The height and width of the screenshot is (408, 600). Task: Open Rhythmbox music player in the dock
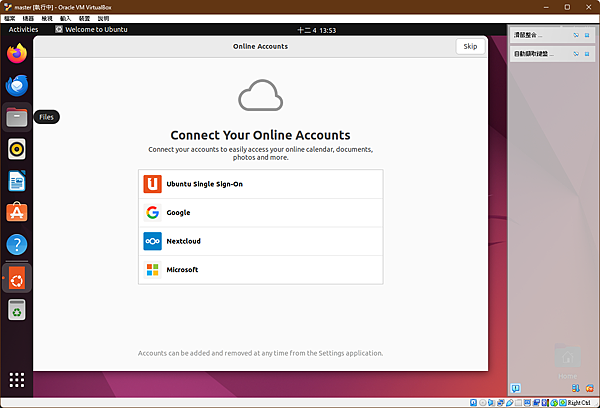pos(17,149)
